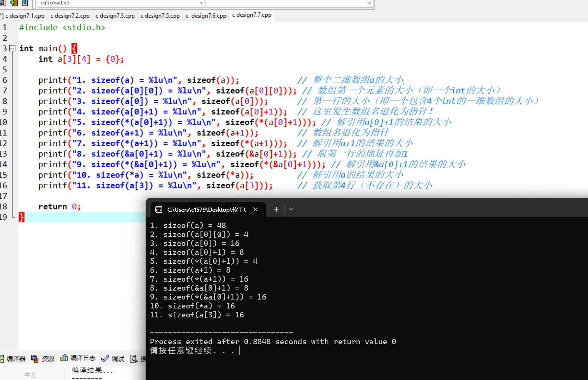Select the design7.7.cpp tab
This screenshot has width=588, height=380.
click(252, 15)
